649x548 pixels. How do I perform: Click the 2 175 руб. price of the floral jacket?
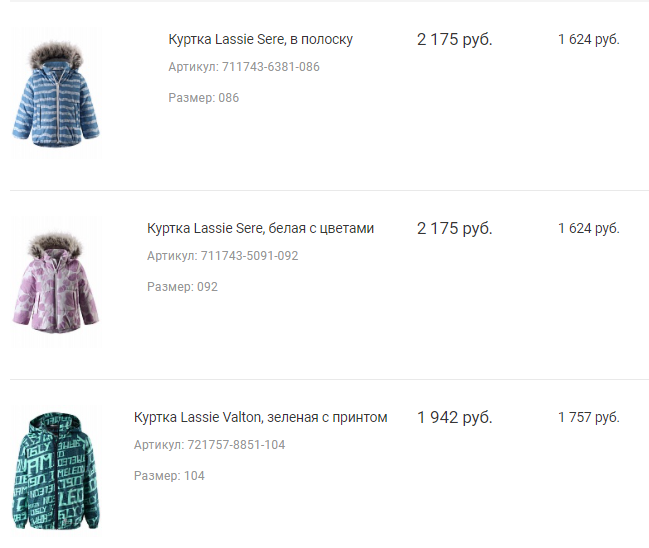coord(454,229)
